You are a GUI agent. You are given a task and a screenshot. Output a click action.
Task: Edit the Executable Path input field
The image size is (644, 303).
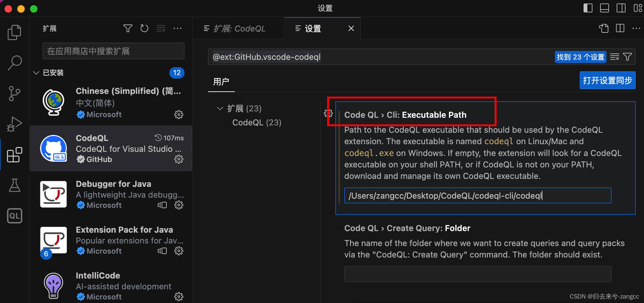[478, 195]
